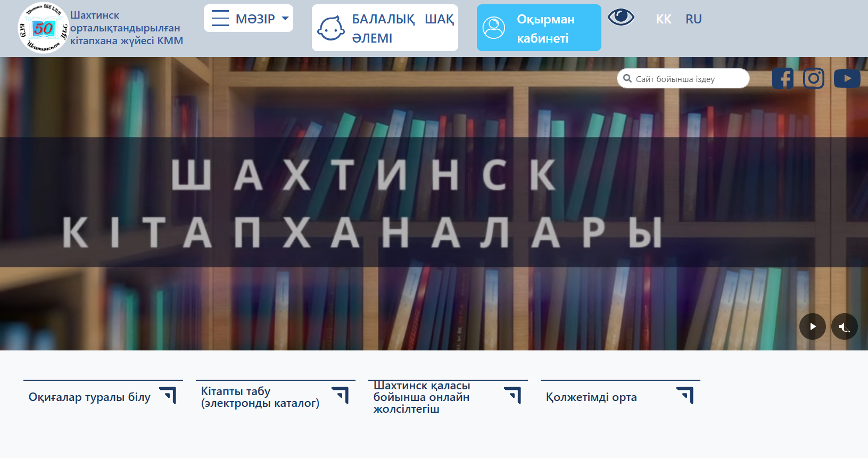Open Шахтинск қаласы бойынша онлайн жолсілтегіш
The width and height of the screenshot is (868, 458).
pyautogui.click(x=422, y=397)
